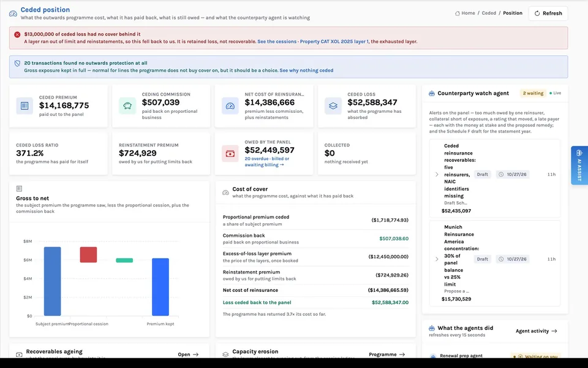The height and width of the screenshot is (368, 588).
Task: Click the Subject premium blue bar
Action: [52, 282]
